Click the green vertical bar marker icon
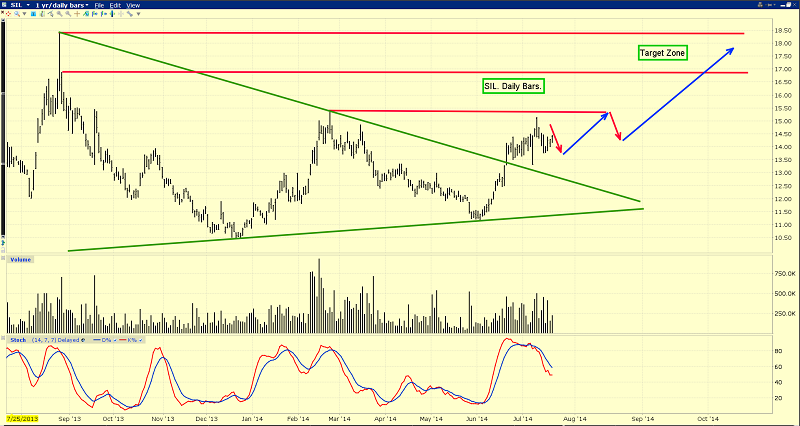This screenshot has height=426, width=800. coord(112,14)
